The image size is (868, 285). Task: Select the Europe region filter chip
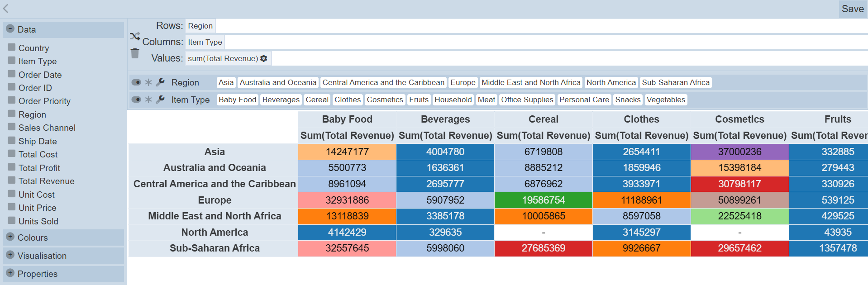463,82
